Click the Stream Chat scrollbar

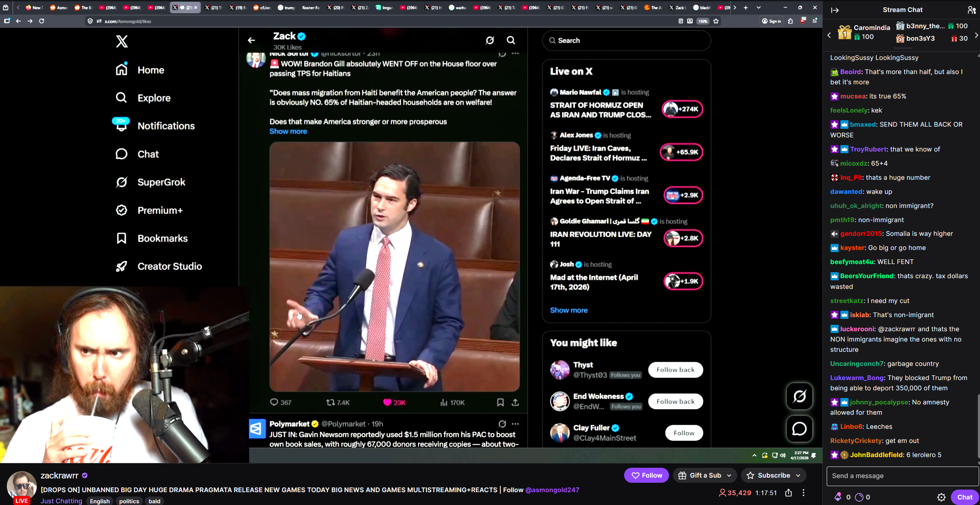click(x=978, y=428)
